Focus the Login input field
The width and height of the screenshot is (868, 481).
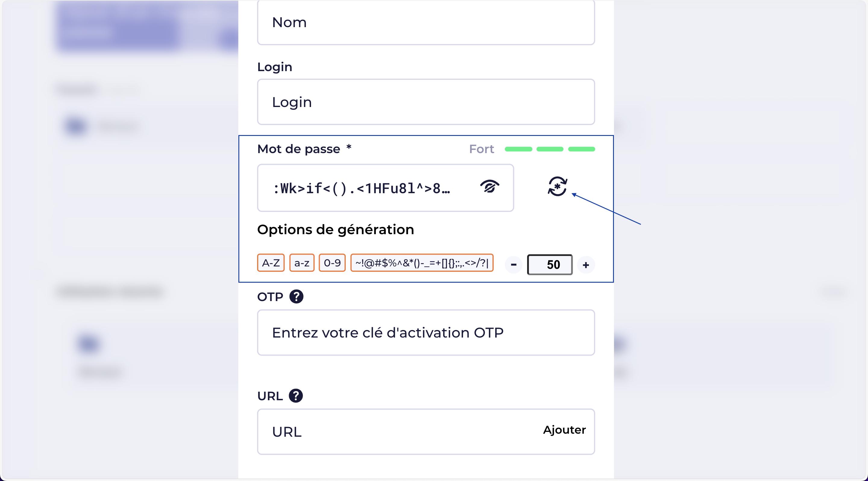[x=426, y=102]
